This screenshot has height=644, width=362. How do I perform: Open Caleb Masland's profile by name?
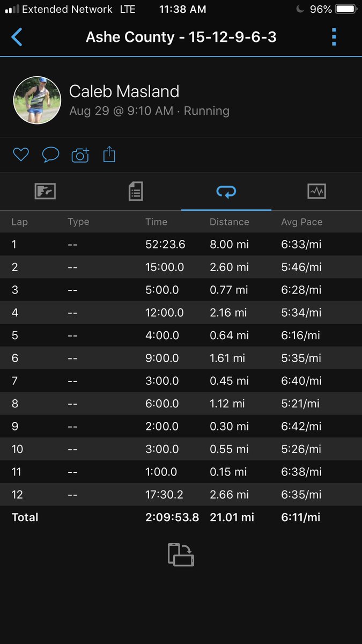(124, 91)
